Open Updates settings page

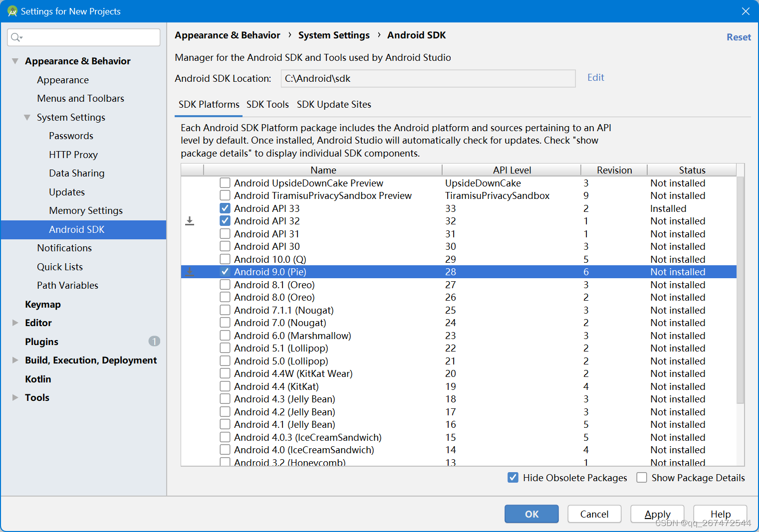coord(67,192)
